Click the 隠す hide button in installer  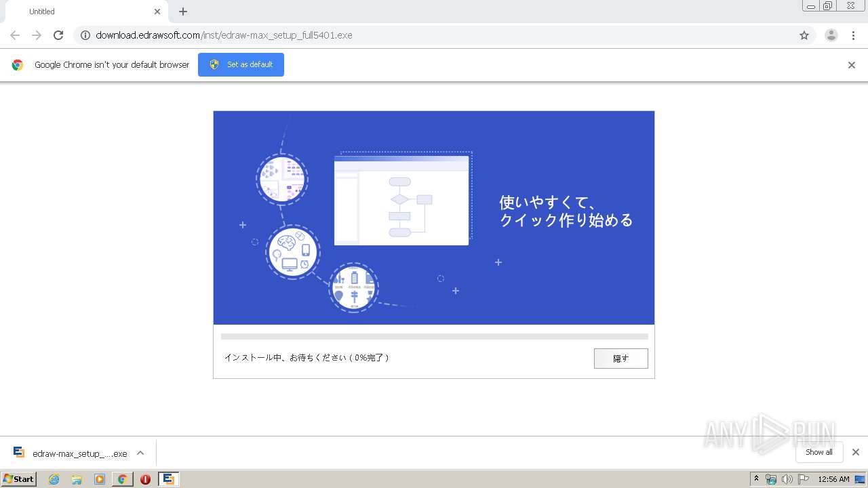pos(621,359)
